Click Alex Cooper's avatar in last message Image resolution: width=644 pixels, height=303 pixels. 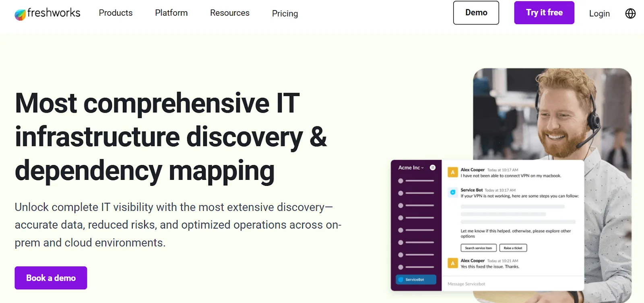pyautogui.click(x=453, y=263)
